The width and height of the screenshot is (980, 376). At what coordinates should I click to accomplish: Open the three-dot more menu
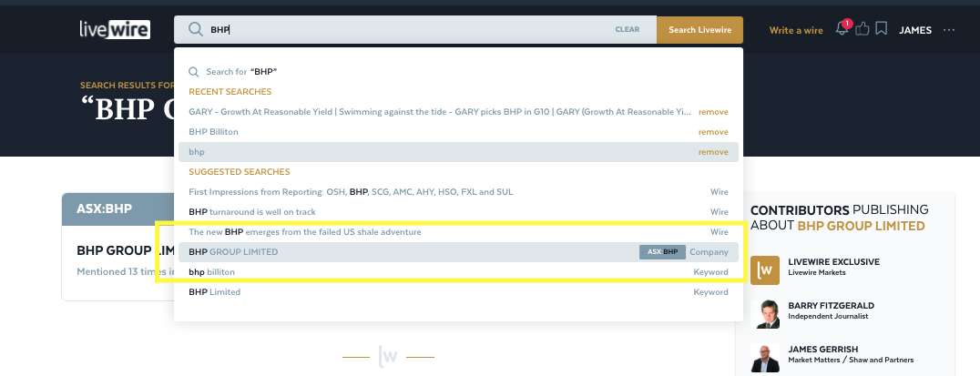[949, 30]
